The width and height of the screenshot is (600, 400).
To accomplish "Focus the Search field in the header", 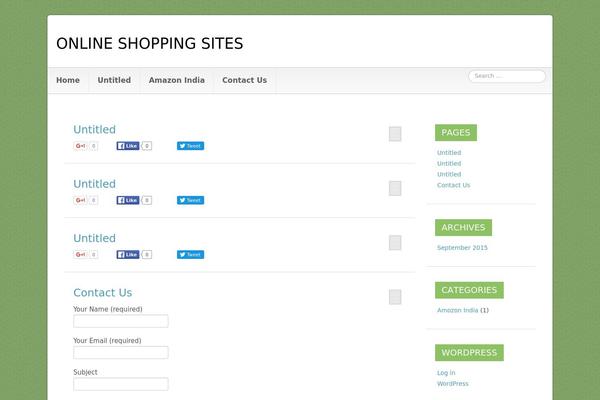I will click(507, 76).
